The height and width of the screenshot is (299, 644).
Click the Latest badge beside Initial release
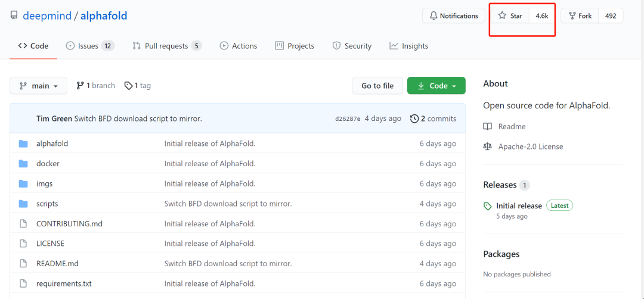pyautogui.click(x=559, y=206)
